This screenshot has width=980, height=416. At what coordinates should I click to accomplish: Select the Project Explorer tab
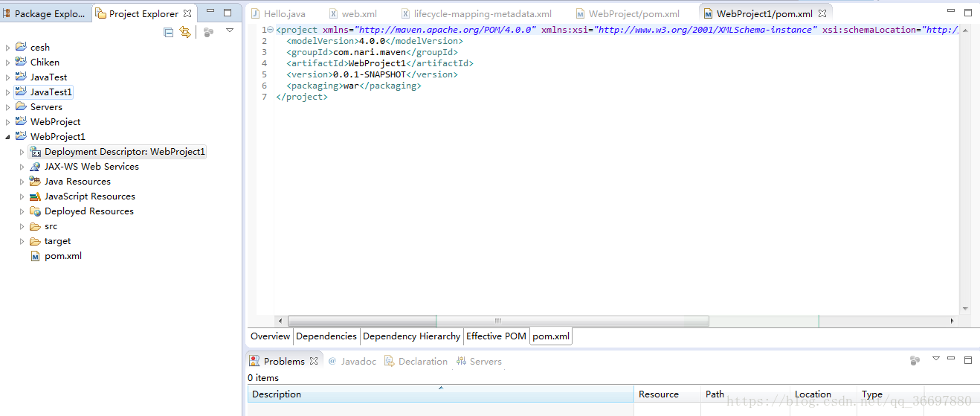(143, 13)
